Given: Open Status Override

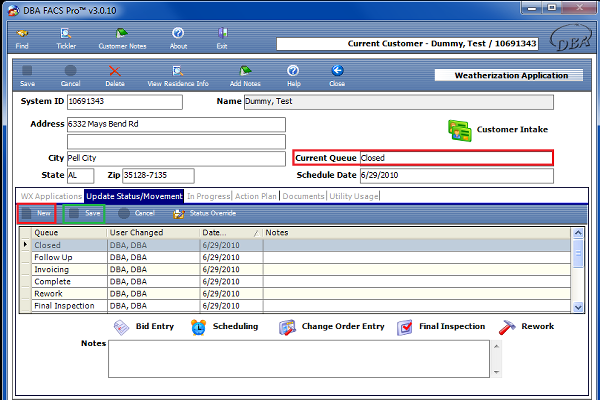Looking at the screenshot, I should 204,213.
